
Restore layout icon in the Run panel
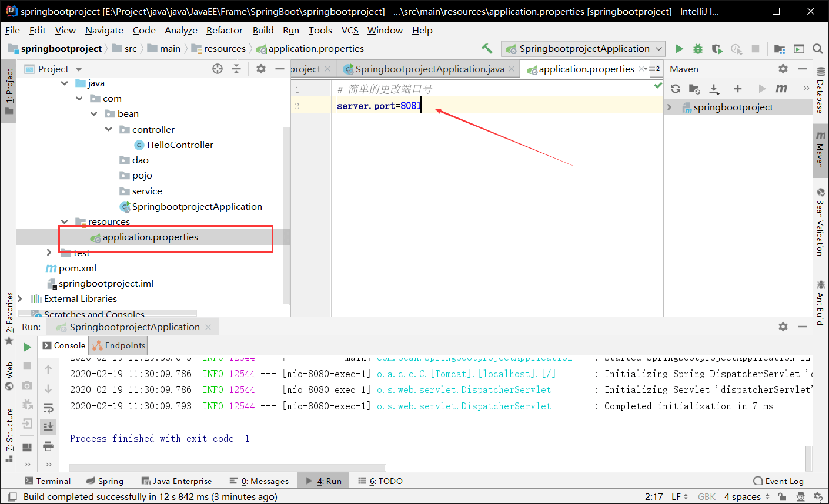pos(27,447)
